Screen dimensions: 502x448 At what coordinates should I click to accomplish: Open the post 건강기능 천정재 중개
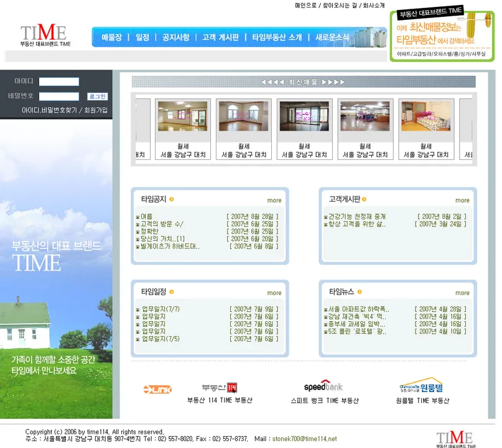tap(357, 217)
